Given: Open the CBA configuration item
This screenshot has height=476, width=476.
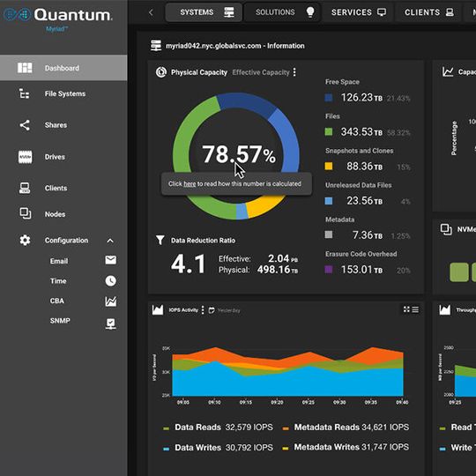Looking at the screenshot, I should (56, 301).
